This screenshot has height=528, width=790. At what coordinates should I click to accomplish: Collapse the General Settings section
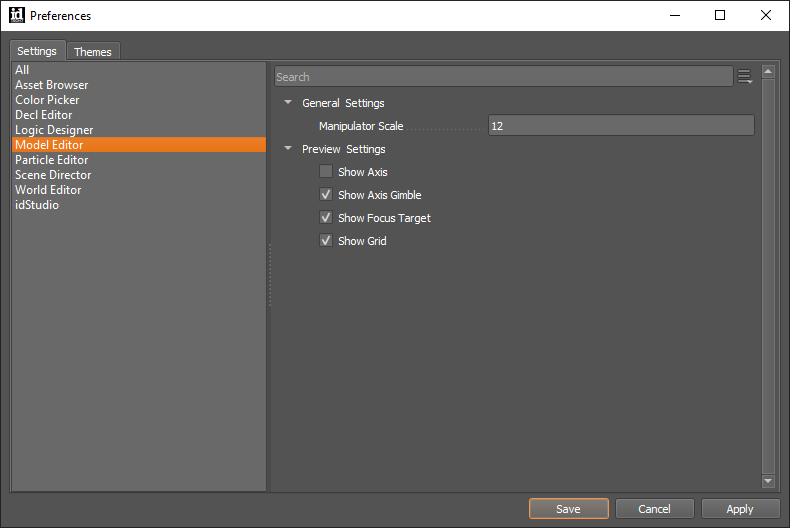(x=288, y=102)
